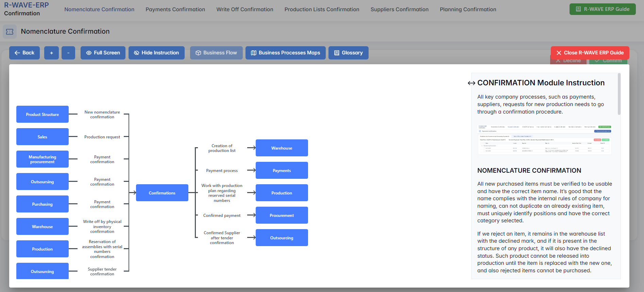Click the instruction panel scrollbar
Image resolution: width=644 pixels, height=292 pixels.
tap(619, 94)
